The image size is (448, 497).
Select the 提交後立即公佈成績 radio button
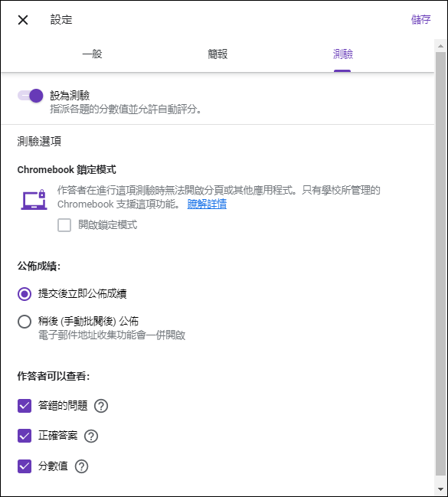coord(25,294)
